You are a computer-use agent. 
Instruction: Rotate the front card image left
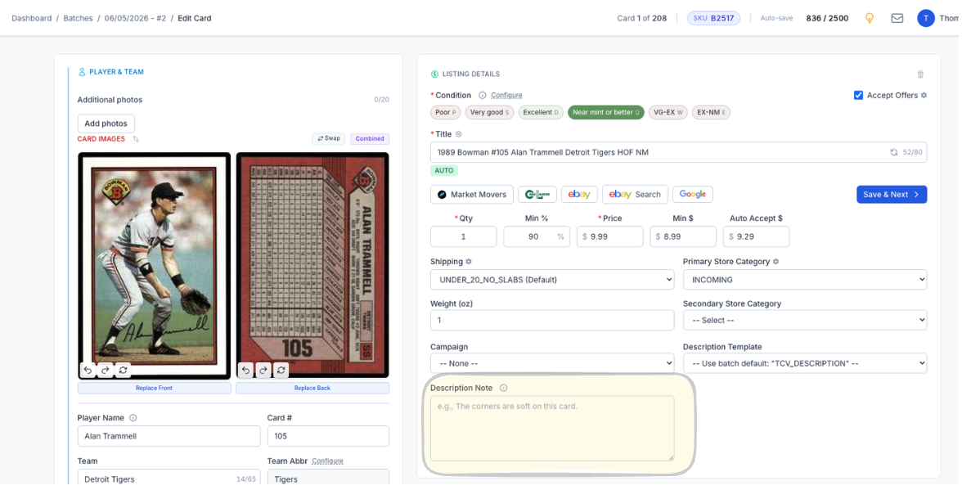pos(88,371)
